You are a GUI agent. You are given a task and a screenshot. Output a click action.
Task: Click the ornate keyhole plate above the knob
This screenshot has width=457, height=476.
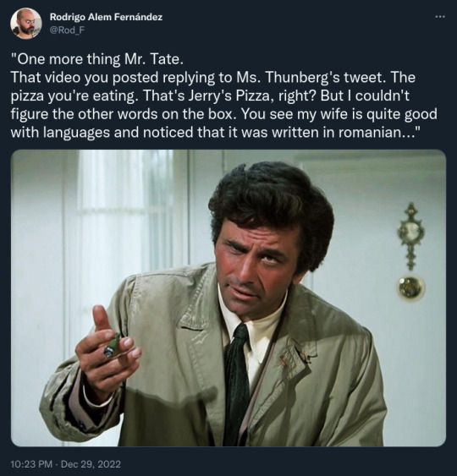point(410,236)
